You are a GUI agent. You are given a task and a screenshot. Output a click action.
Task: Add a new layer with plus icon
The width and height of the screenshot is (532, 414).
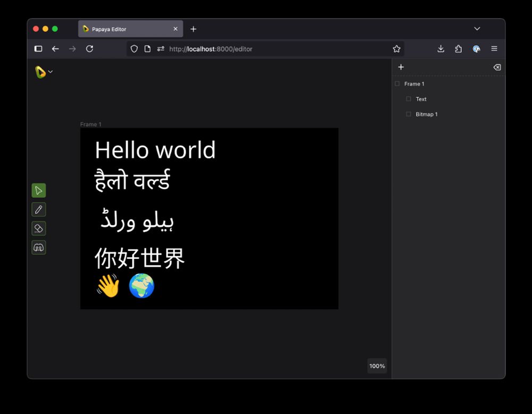pyautogui.click(x=401, y=67)
